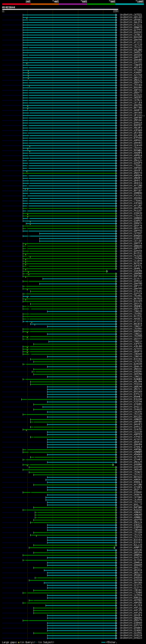Select the UniRef100_P43286 label
This screenshot has width=146, height=644.
[131, 256]
